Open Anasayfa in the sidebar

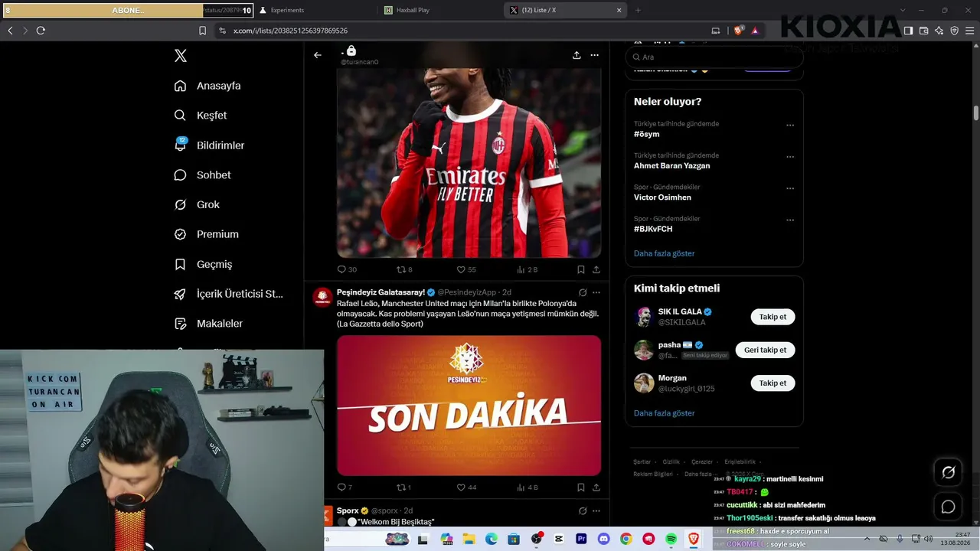pyautogui.click(x=207, y=86)
